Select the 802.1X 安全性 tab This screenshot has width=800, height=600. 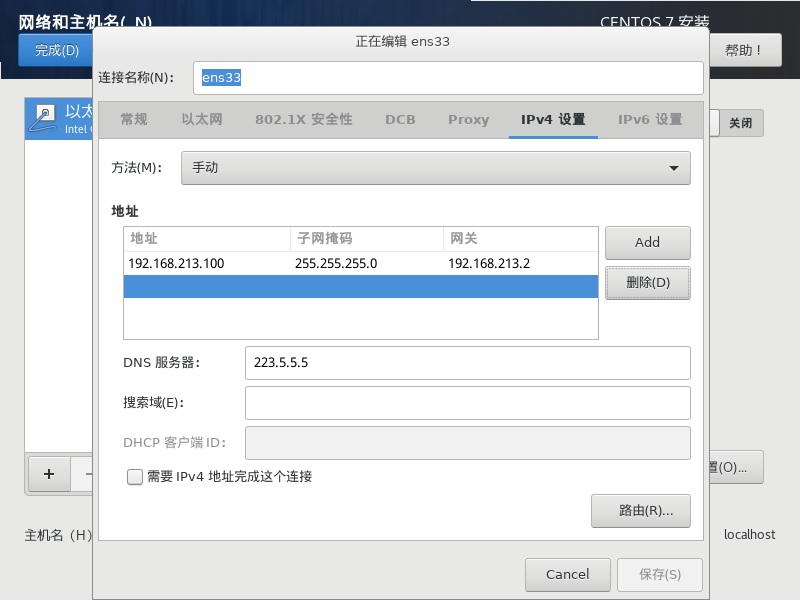[304, 119]
